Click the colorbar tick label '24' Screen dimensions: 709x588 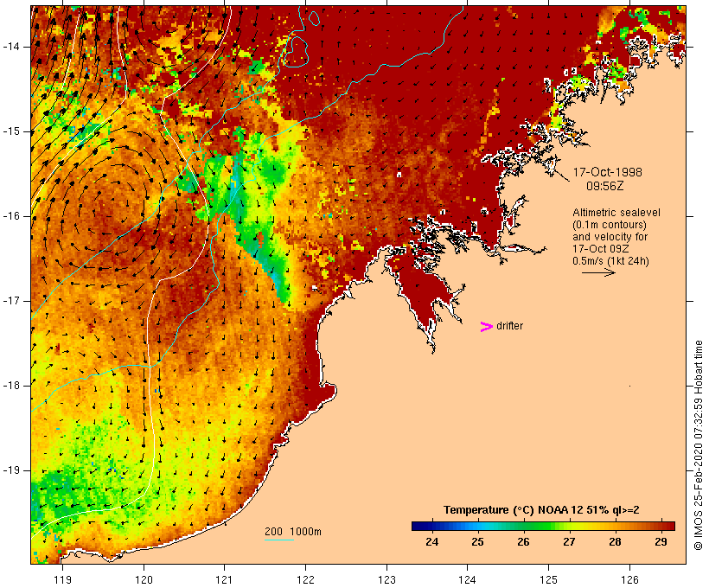[431, 542]
